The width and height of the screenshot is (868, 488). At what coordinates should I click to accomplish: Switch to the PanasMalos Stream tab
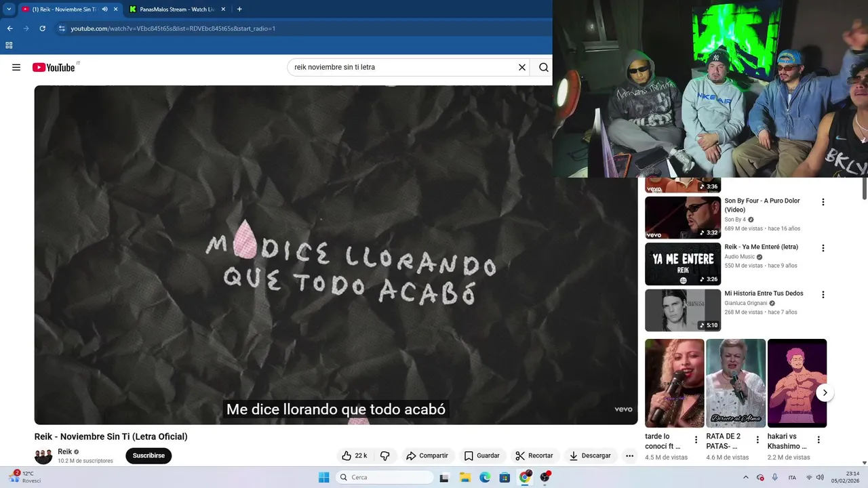pyautogui.click(x=176, y=9)
